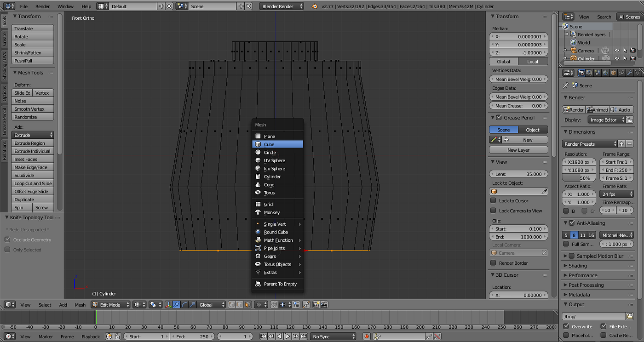The width and height of the screenshot is (644, 342).
Task: Open the Scene properties tab icon
Action: 597,73
